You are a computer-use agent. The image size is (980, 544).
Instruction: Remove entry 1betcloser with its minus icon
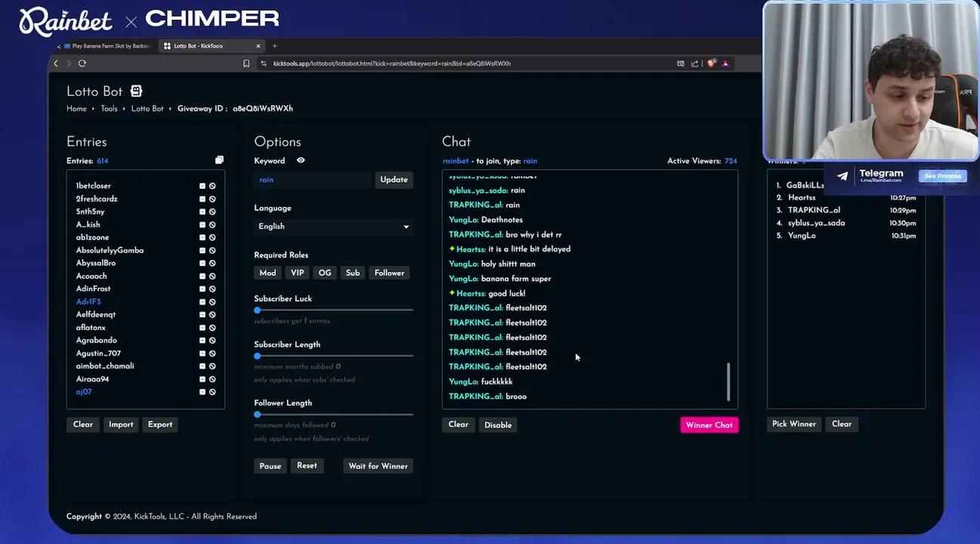(x=202, y=186)
